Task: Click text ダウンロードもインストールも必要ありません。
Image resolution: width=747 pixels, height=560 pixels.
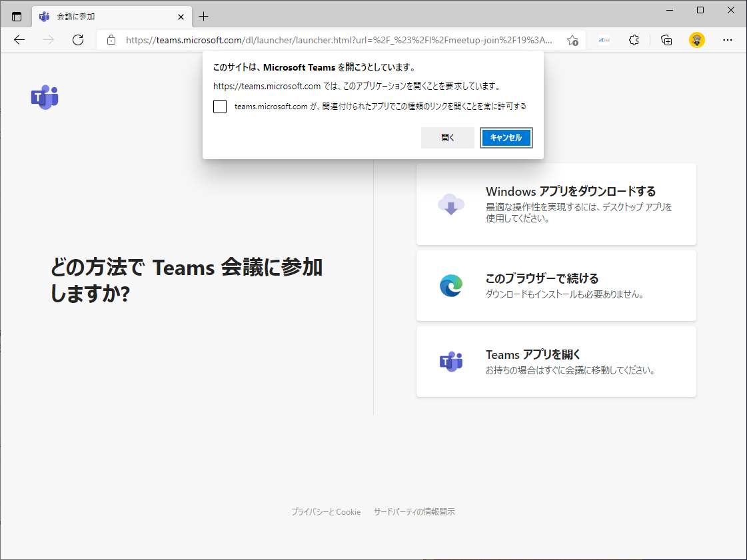Action: click(x=566, y=294)
